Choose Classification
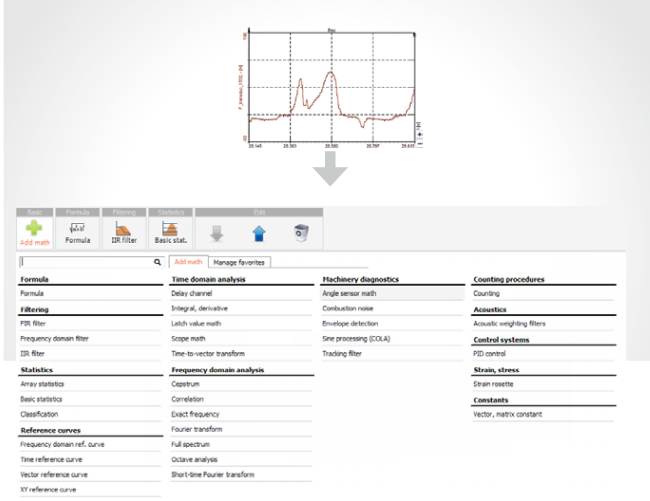 pyautogui.click(x=90, y=414)
